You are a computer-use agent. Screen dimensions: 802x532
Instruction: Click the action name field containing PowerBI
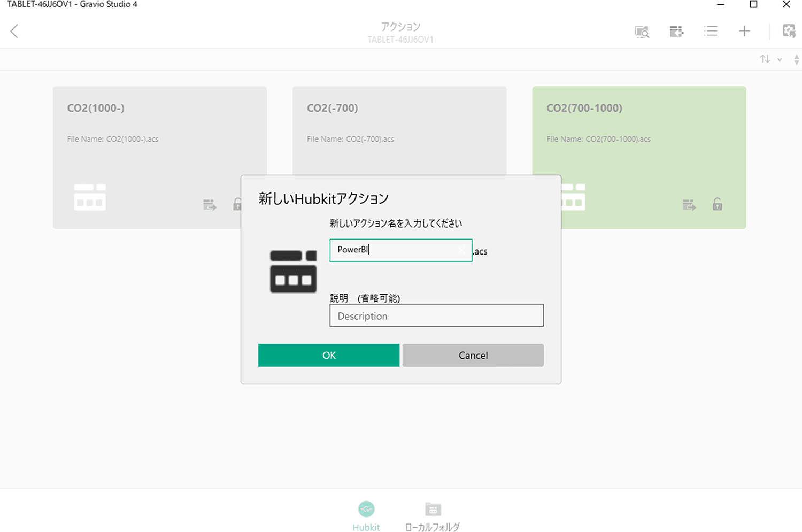tap(400, 250)
